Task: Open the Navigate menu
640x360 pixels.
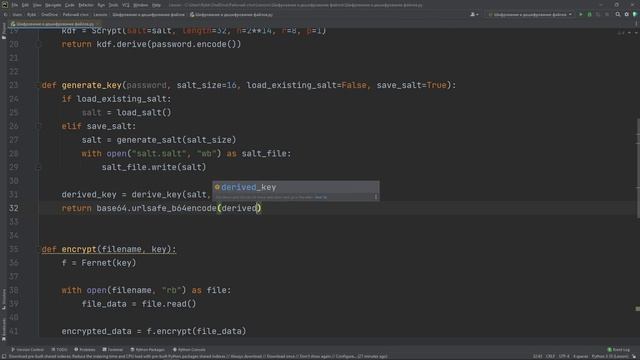Action: coord(53,5)
